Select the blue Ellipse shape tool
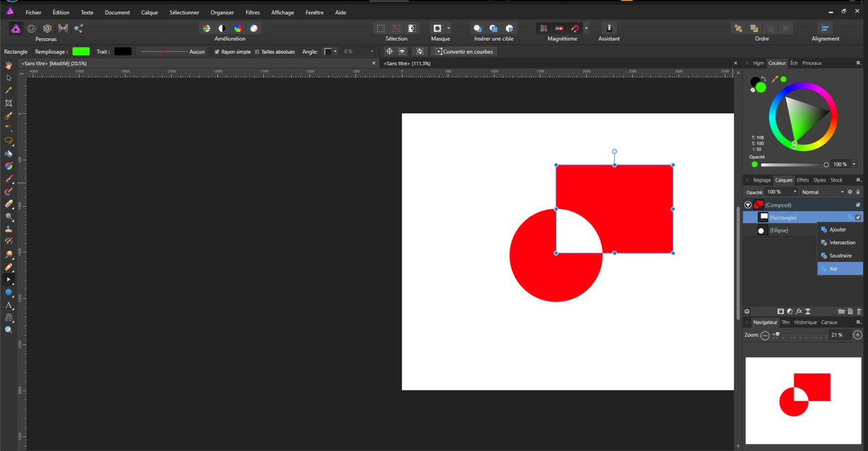868x451 pixels. (9, 292)
